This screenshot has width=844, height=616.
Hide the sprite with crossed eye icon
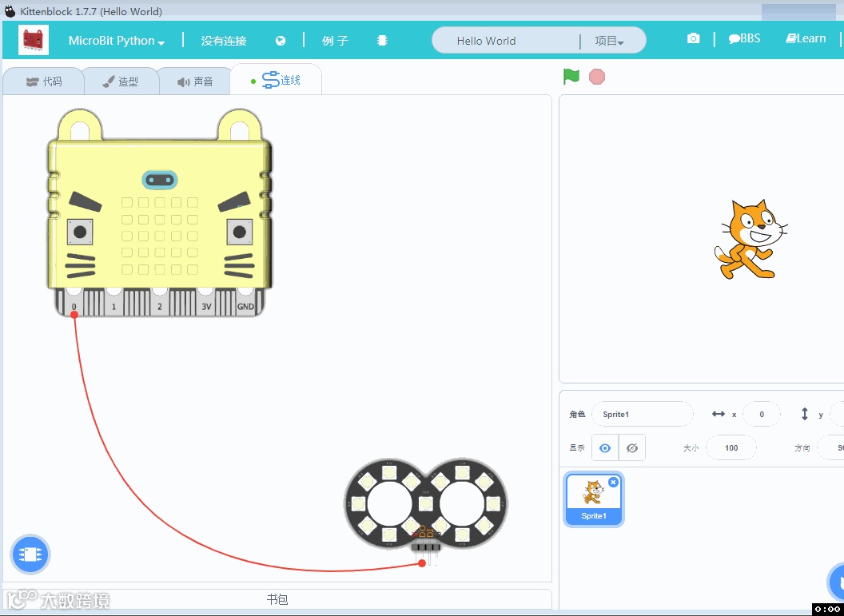632,448
